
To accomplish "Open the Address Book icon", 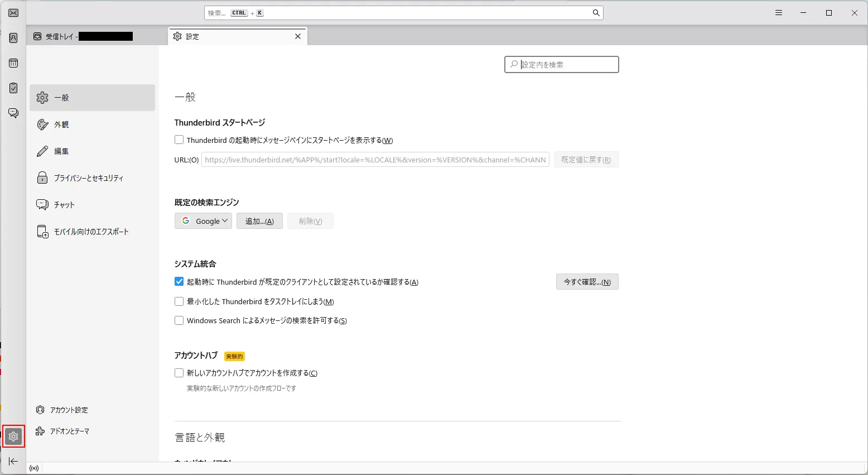I will pyautogui.click(x=13, y=38).
